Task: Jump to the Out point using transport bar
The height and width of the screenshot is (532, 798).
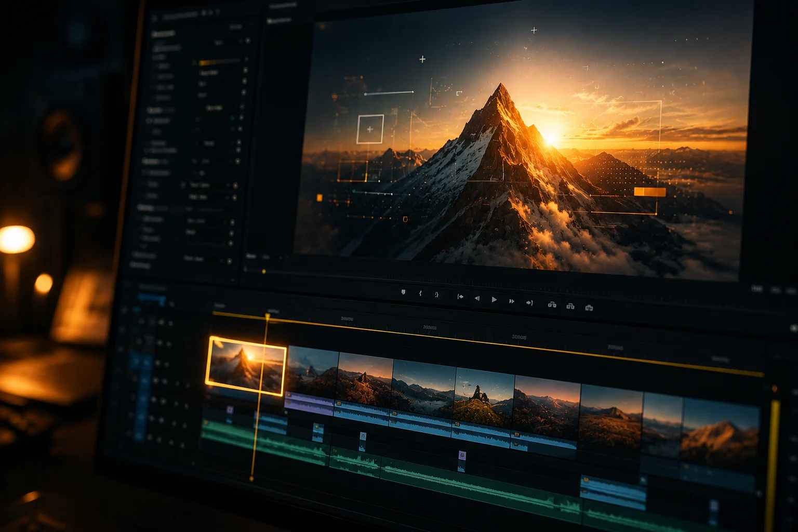Action: click(x=529, y=302)
